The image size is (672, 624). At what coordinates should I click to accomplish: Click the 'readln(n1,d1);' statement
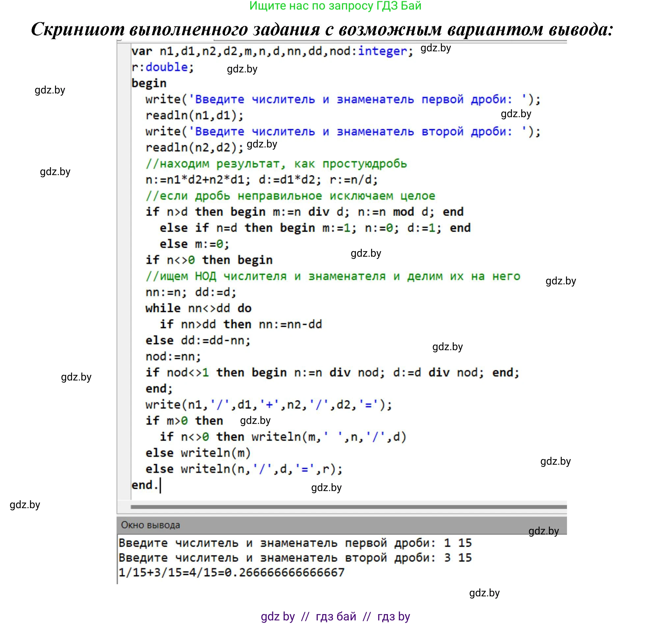tap(194, 116)
